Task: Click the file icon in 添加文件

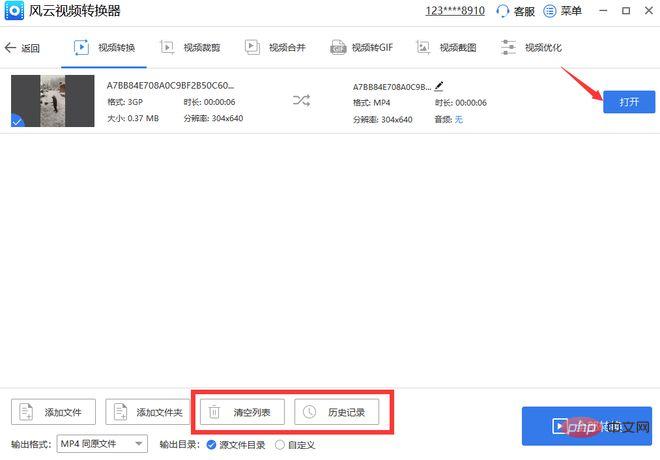Action: click(x=26, y=412)
